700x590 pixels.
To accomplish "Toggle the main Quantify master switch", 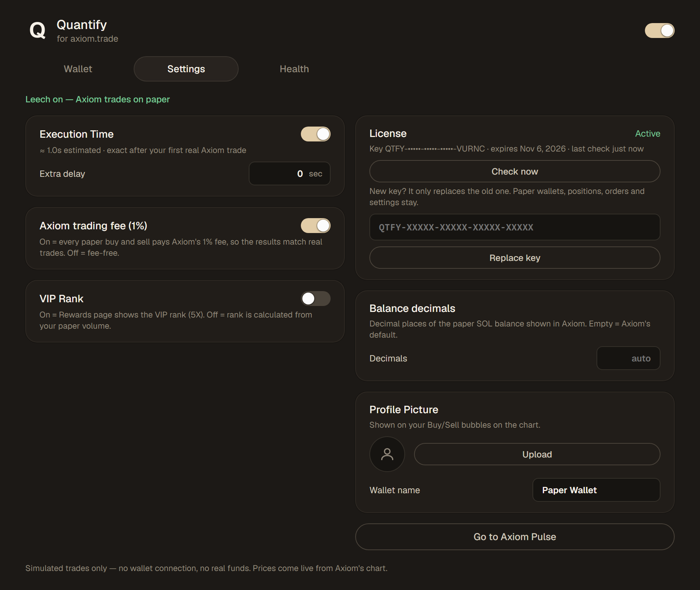I will [x=659, y=31].
